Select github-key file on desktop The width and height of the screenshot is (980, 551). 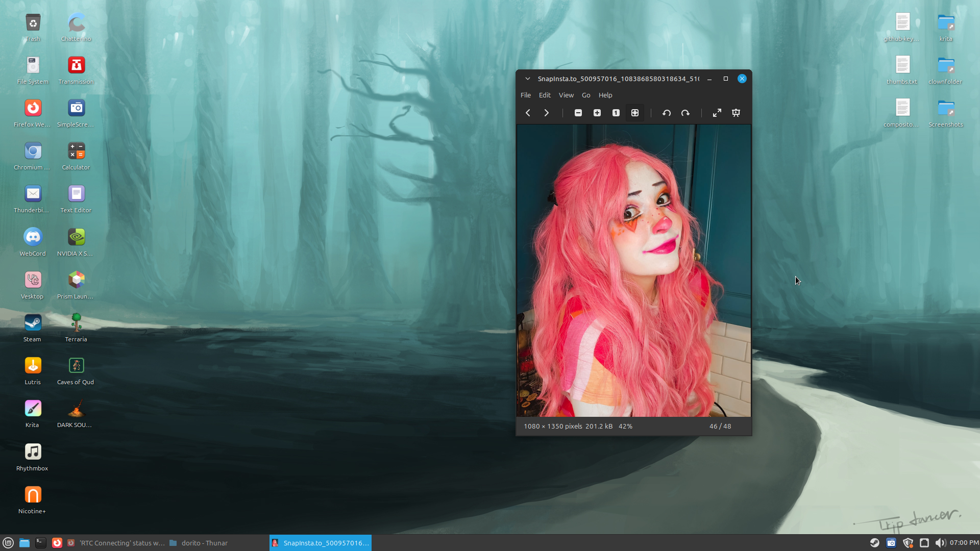902,28
